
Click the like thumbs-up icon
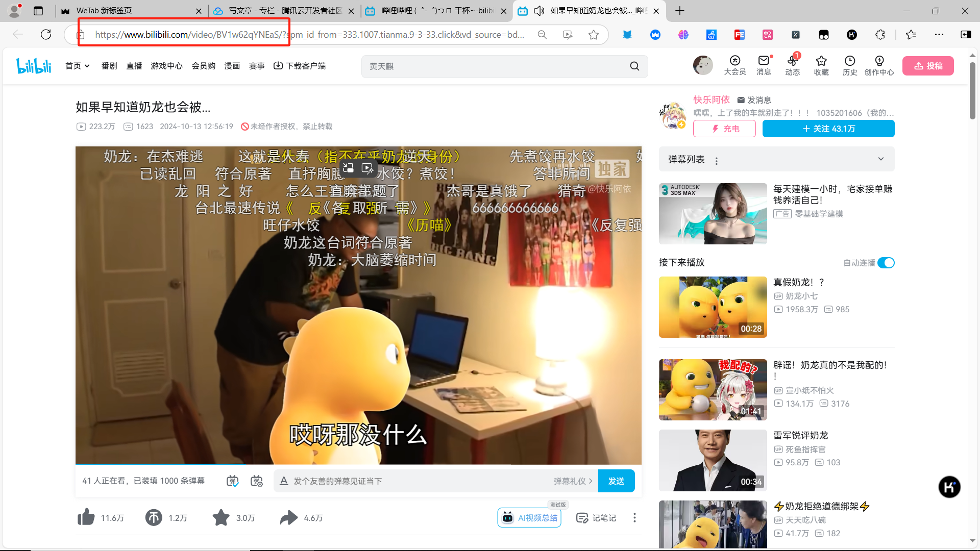[x=86, y=517]
